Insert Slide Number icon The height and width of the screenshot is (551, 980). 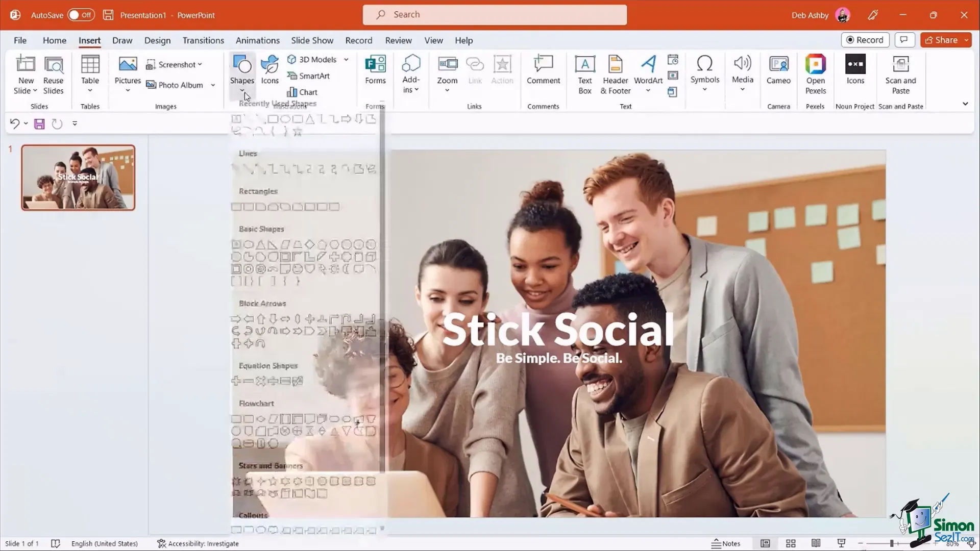pyautogui.click(x=673, y=76)
